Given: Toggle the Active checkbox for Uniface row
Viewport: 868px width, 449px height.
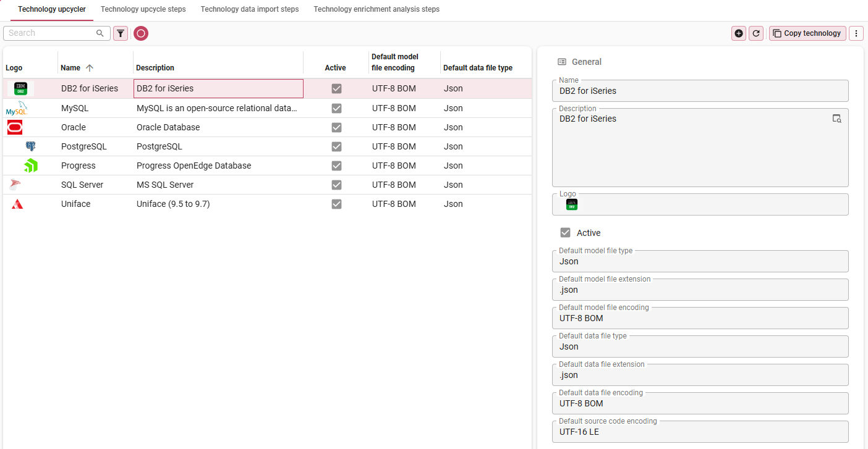Looking at the screenshot, I should [336, 204].
